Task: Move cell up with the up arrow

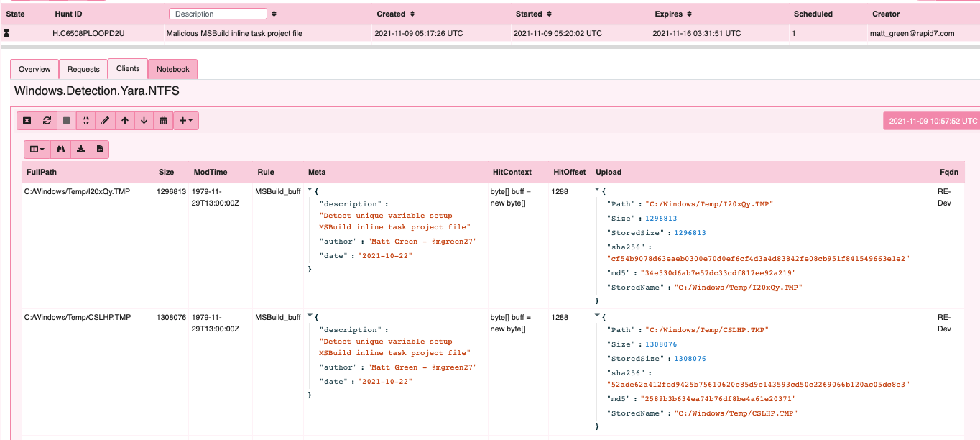Action: [125, 121]
